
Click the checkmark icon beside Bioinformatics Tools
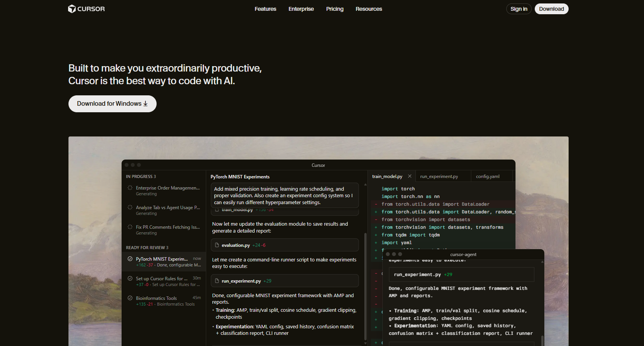click(x=130, y=298)
